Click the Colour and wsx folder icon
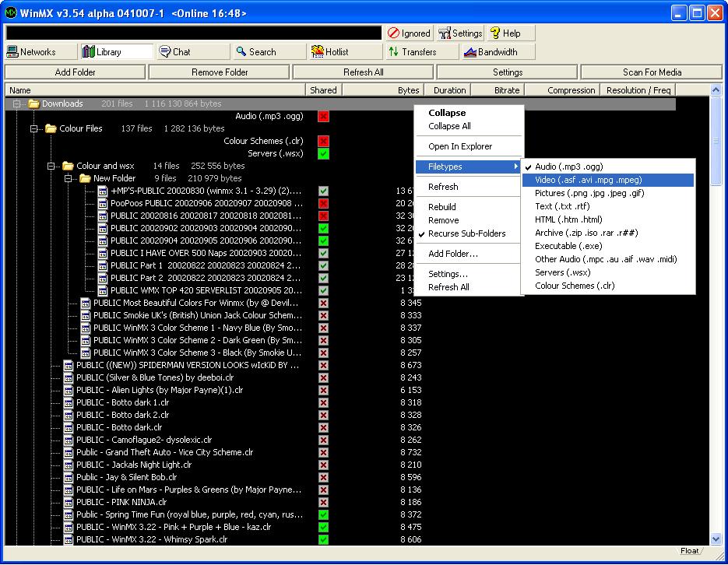This screenshot has width=728, height=565. [68, 166]
